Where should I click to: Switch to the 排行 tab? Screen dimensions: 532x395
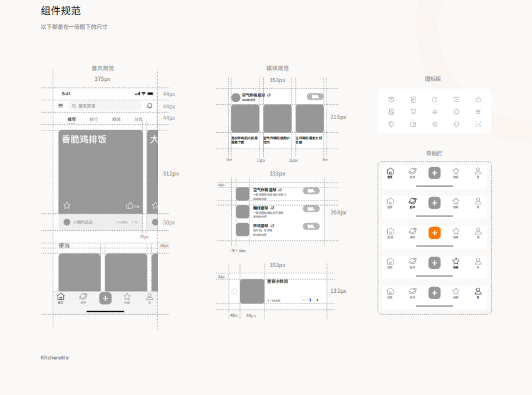coord(93,119)
